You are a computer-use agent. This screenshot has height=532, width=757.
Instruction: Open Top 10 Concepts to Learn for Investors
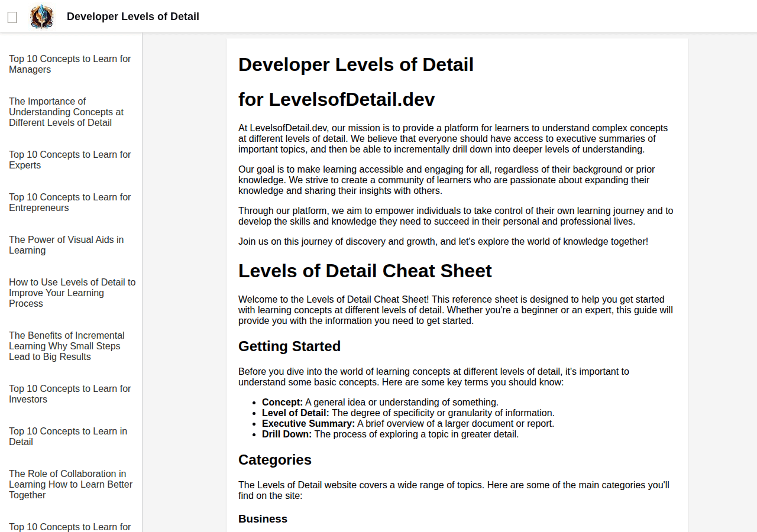click(x=70, y=394)
